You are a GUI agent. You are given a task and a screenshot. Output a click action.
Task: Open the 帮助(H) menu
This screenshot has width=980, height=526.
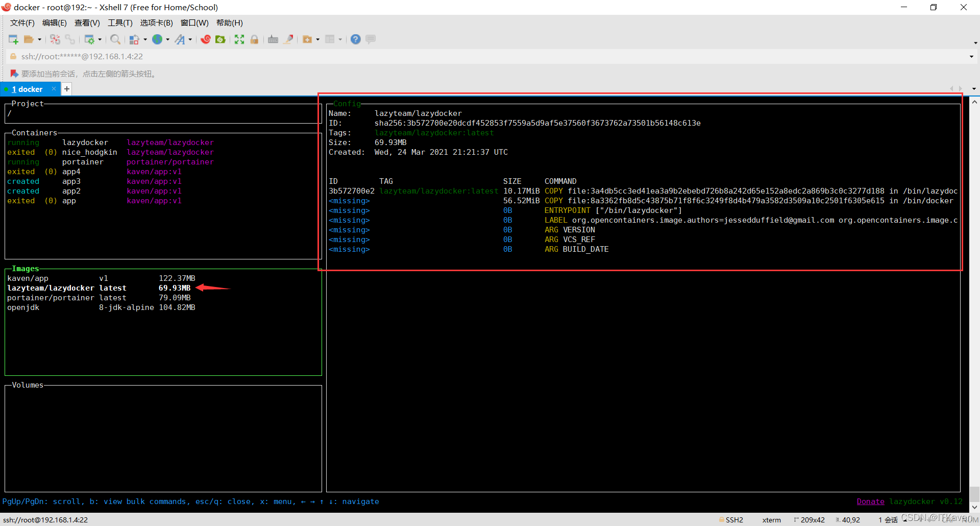[x=230, y=23]
